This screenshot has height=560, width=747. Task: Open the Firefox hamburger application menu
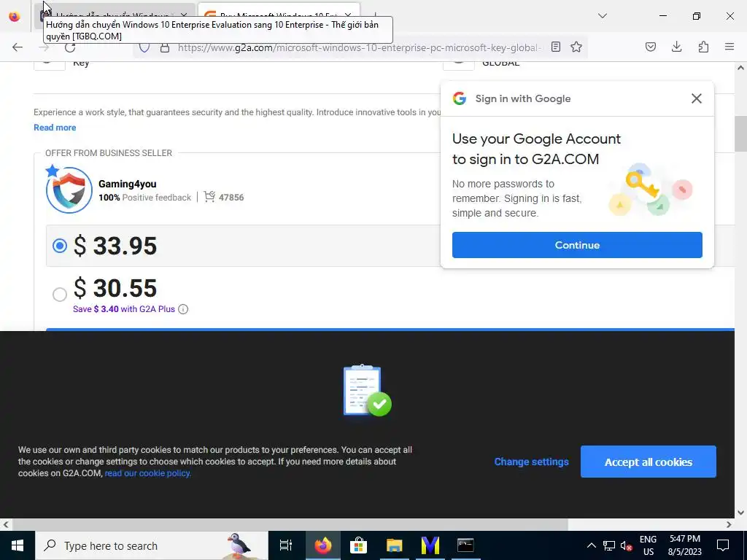click(729, 47)
